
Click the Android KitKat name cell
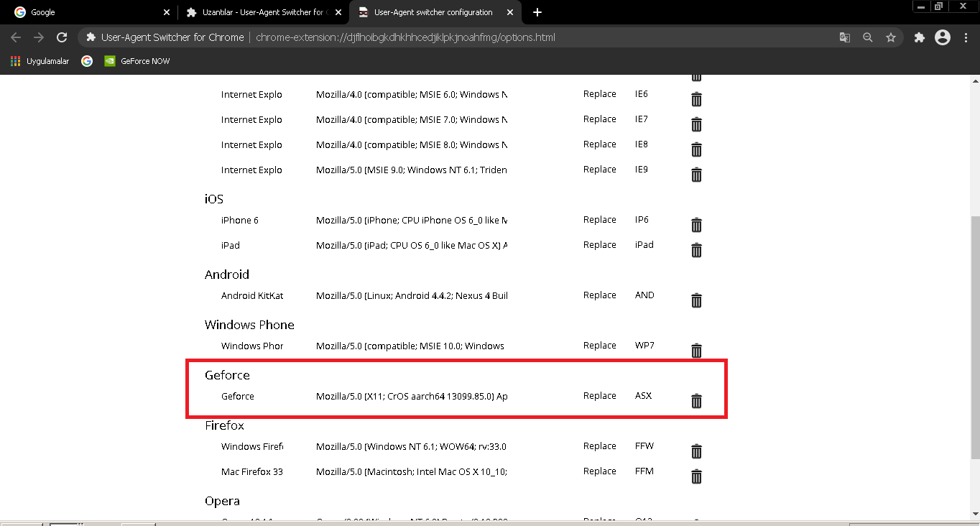(x=252, y=295)
